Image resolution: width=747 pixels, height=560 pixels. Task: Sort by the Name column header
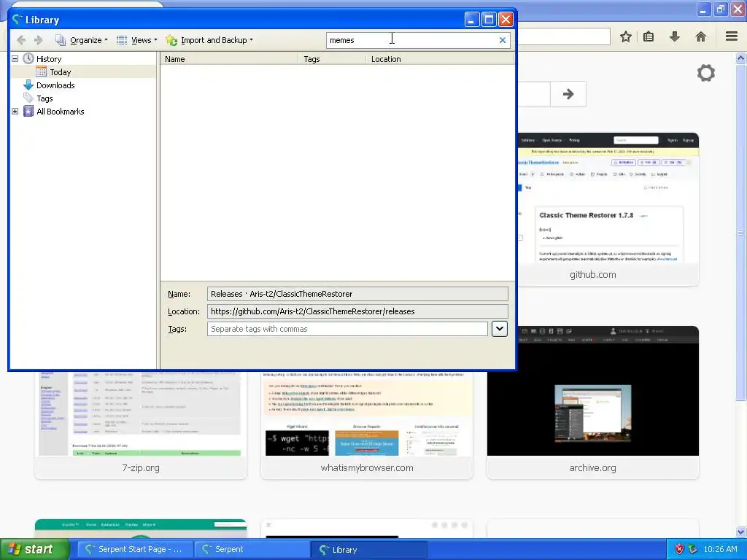(x=229, y=59)
